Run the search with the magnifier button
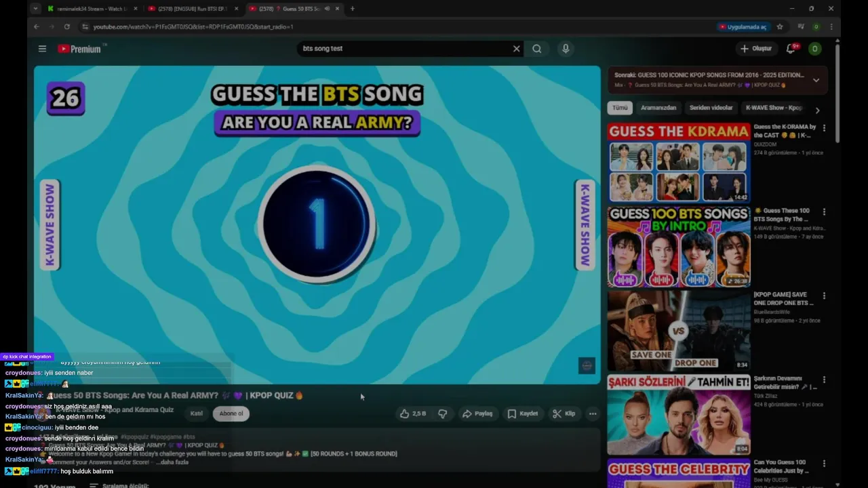 537,49
